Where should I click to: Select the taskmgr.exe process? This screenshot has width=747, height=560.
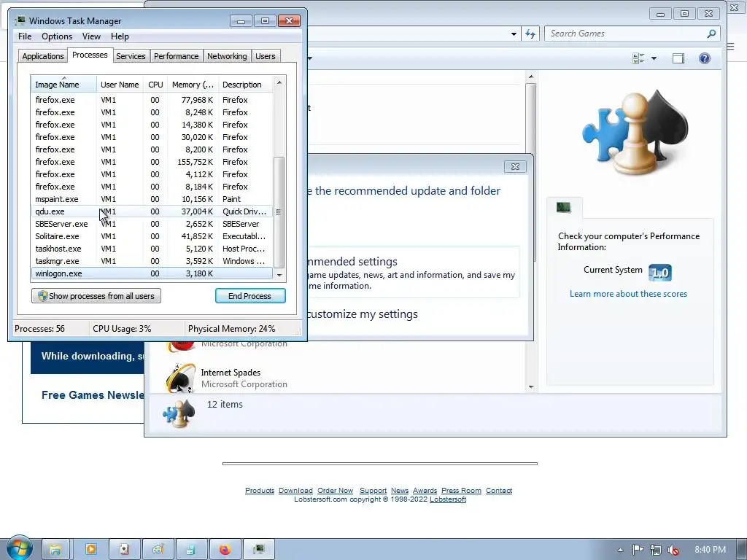(152, 261)
